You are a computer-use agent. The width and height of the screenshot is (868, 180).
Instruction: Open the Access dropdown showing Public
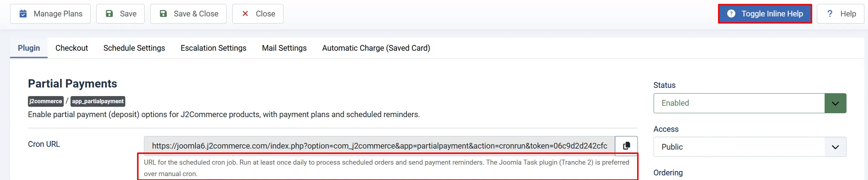[x=750, y=147]
